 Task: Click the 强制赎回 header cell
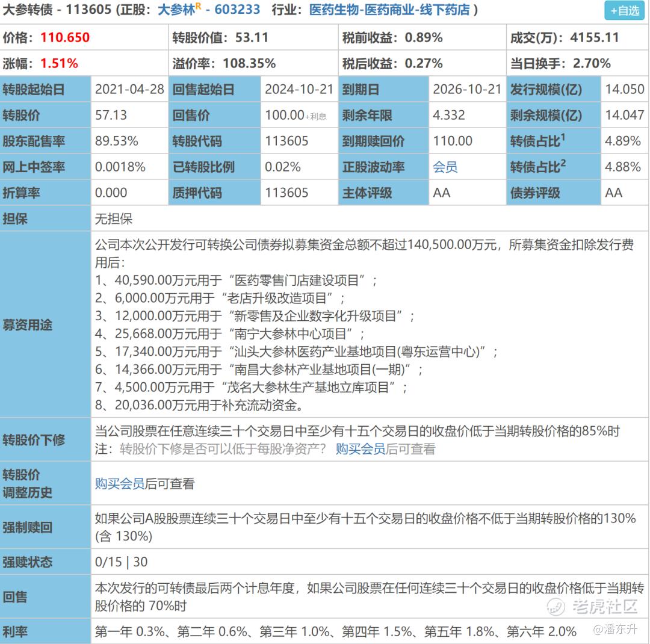pos(45,527)
